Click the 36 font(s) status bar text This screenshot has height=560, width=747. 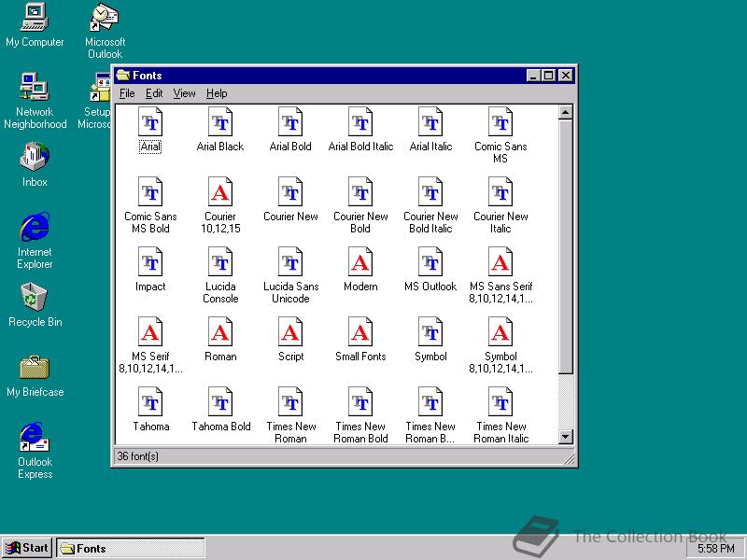point(137,456)
